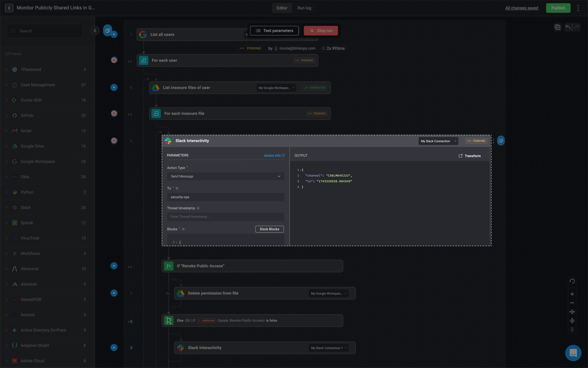Run the Delete permission from file step
Image resolution: width=588 pixels, height=368 pixels.
(x=114, y=293)
